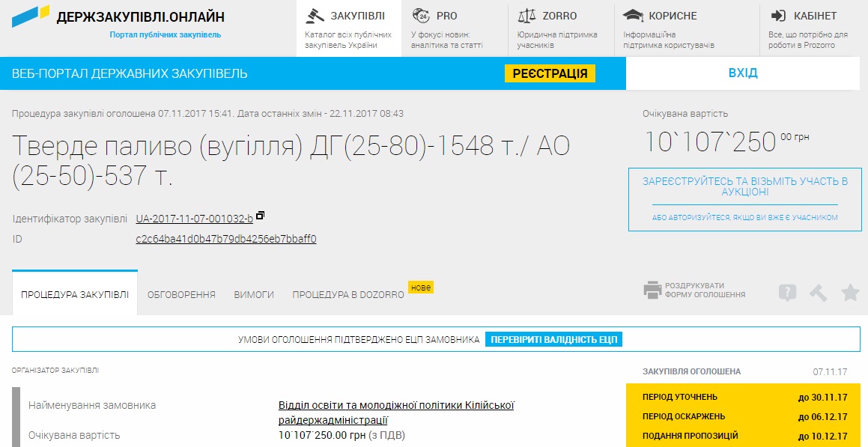Click the yellow РЕЄСТРАЦІЯ button
Screen dimensions: 868x447
coord(550,73)
